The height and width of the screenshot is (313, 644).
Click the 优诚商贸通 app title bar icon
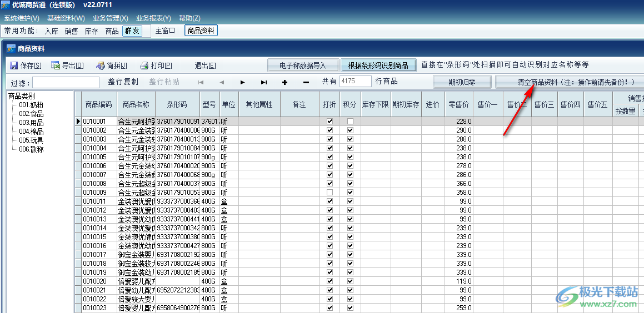[5, 5]
